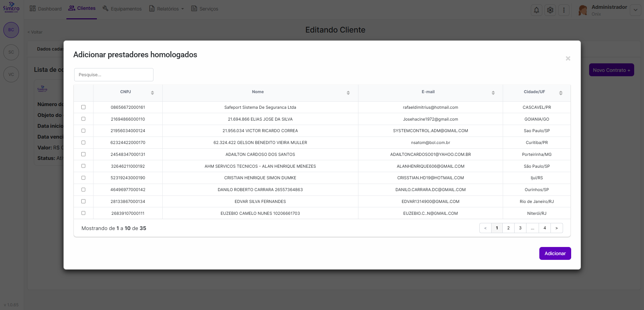The height and width of the screenshot is (310, 644).
Task: Toggle the CNPJ column sort chevrons
Action: (x=152, y=92)
